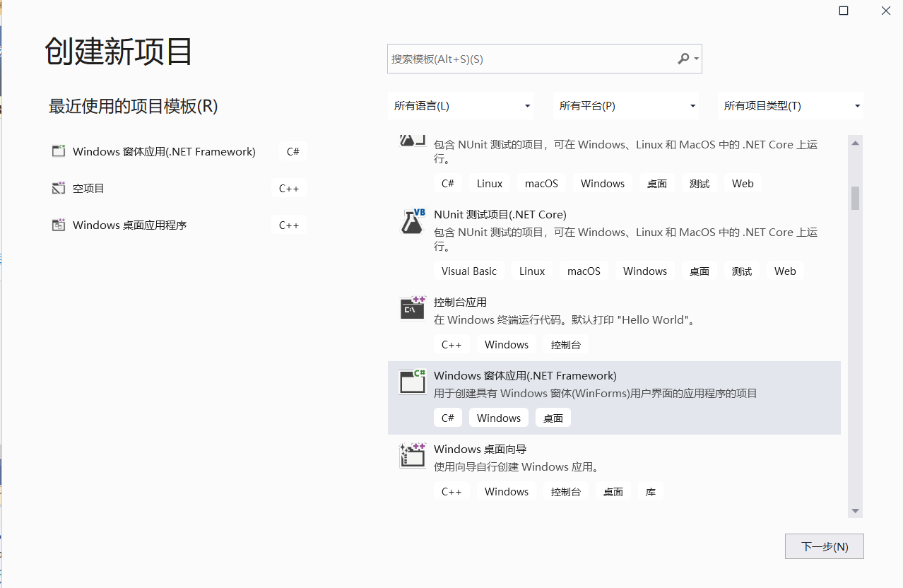
Task: Click the Visual Basic tag on NUnit template
Action: pos(469,271)
